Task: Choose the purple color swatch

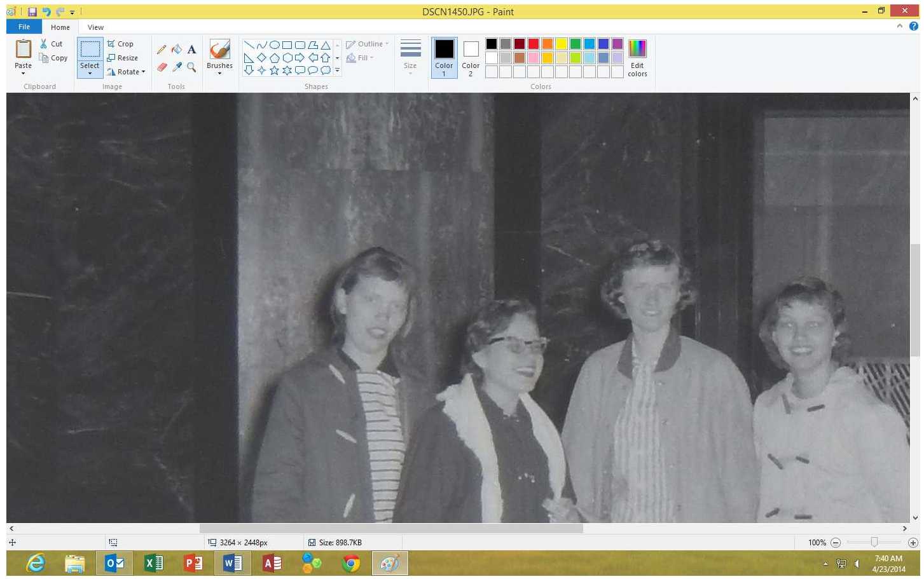Action: [617, 44]
